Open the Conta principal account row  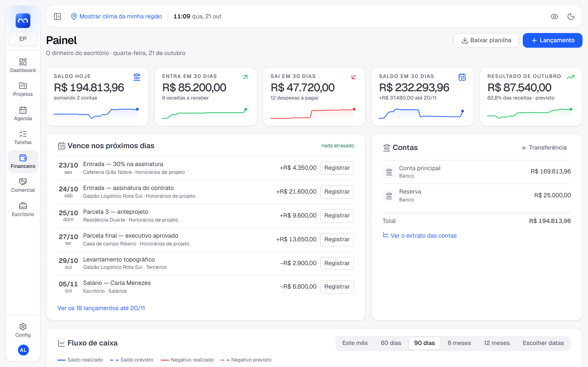[x=476, y=172]
